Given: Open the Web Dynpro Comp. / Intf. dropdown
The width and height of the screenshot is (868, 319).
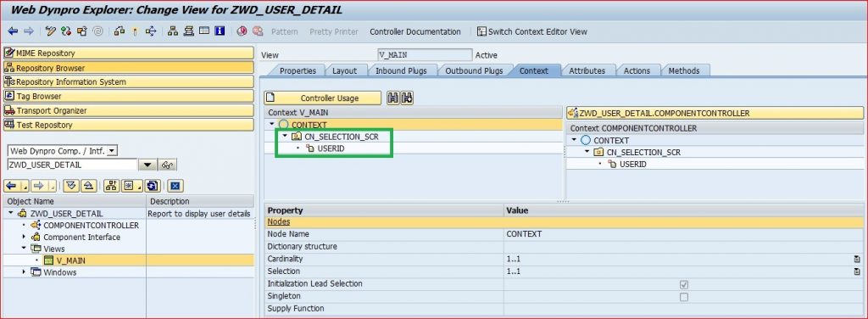Looking at the screenshot, I should click(112, 151).
